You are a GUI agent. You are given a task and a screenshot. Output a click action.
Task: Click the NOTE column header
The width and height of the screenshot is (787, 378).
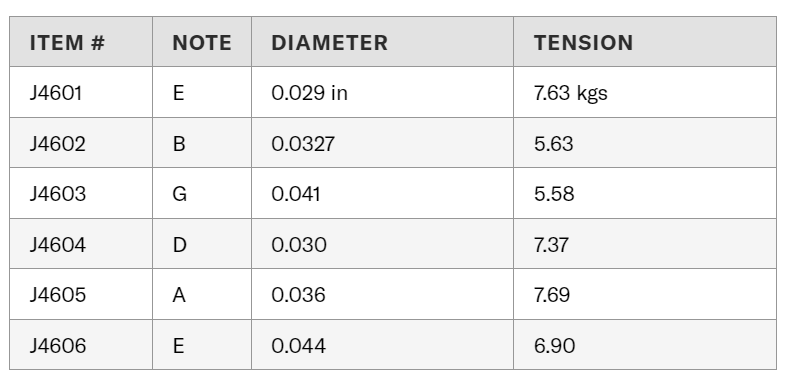click(202, 43)
